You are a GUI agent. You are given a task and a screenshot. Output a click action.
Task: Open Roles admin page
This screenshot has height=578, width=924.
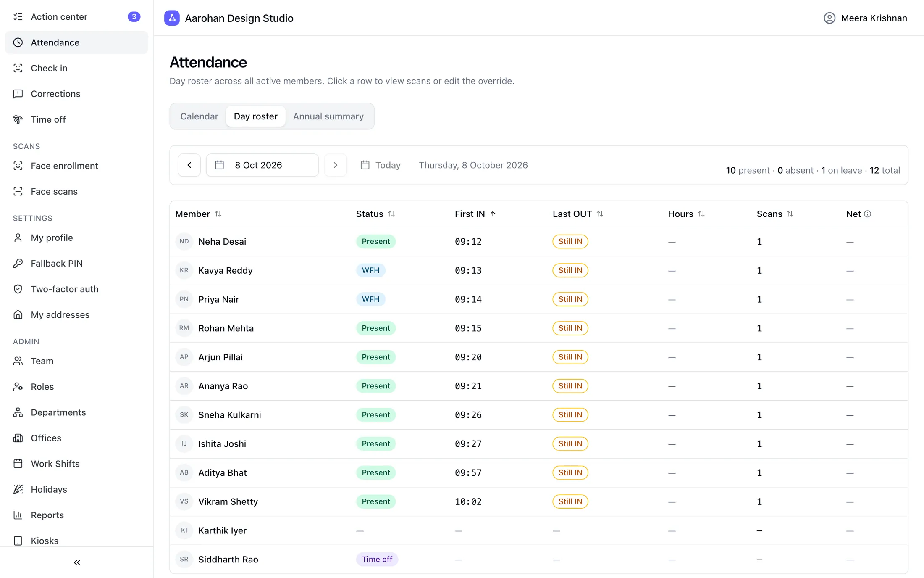pos(76,387)
